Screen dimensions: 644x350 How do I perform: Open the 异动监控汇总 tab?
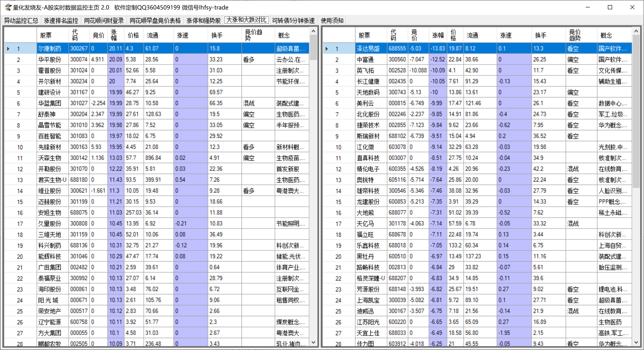coord(21,20)
